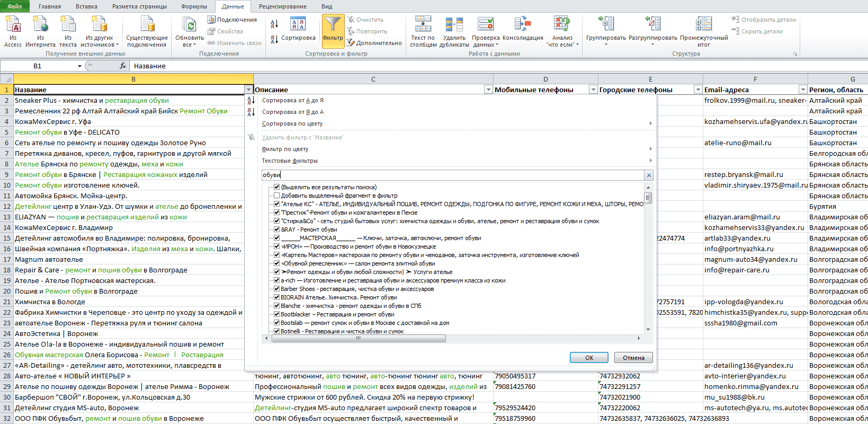
Task: Toggle the Выделить все результаты поиска checkbox
Action: click(276, 187)
